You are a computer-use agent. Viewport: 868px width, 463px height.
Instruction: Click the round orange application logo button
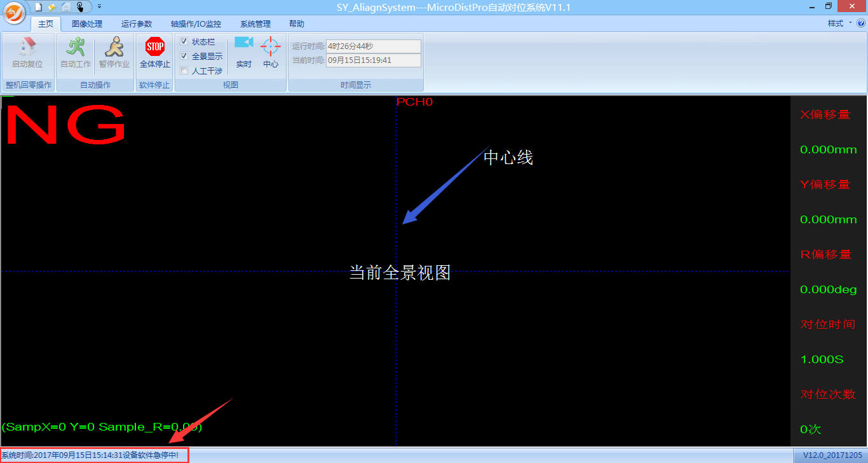point(13,11)
